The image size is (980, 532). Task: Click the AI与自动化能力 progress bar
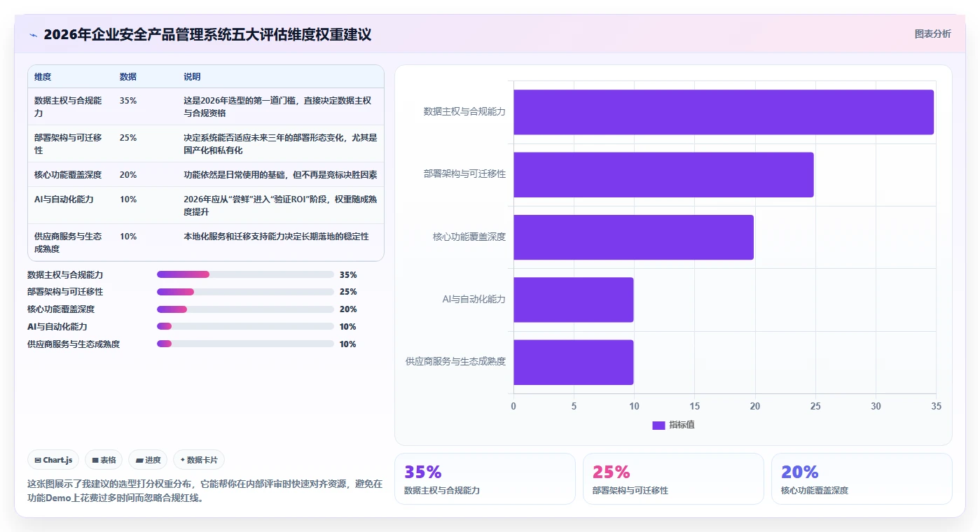tap(245, 326)
